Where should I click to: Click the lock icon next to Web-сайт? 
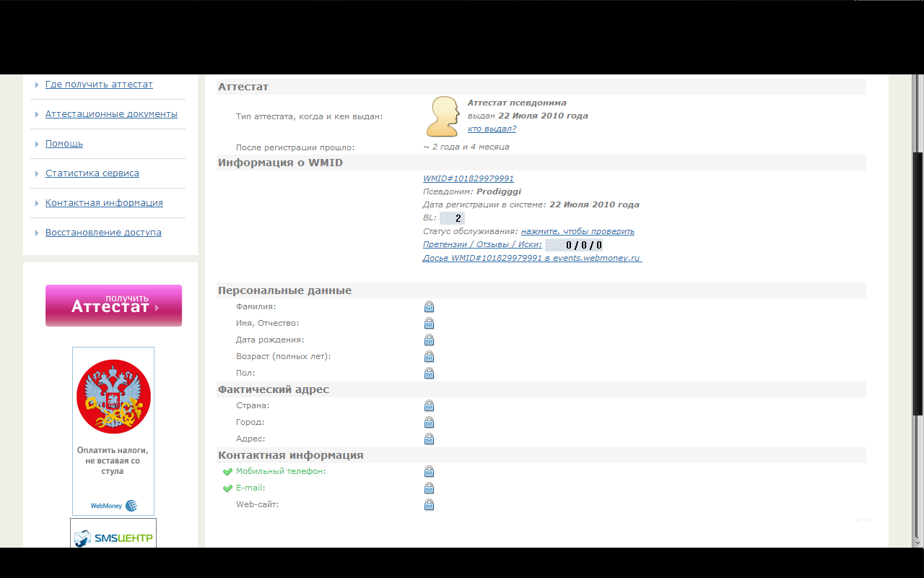coord(429,505)
